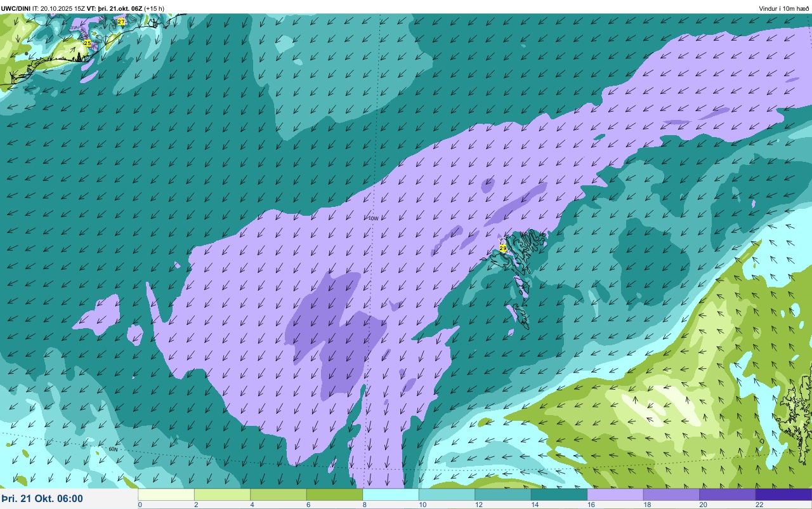Click the '(+15 h)' forecast offset text
Screen dimensions: 812x509
click(154, 8)
